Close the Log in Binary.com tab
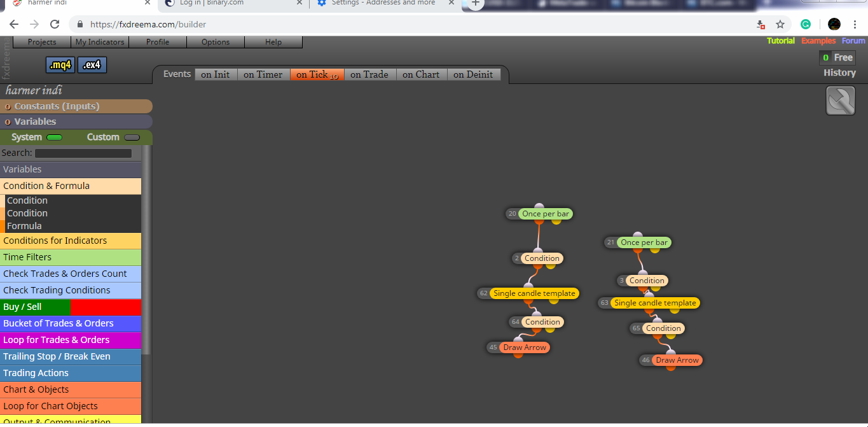This screenshot has width=868, height=427. pyautogui.click(x=300, y=3)
